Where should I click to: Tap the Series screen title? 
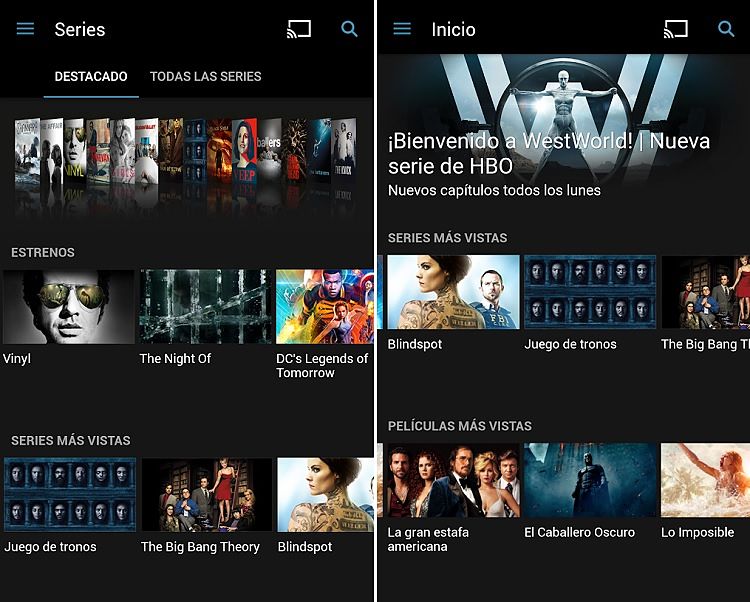80,30
